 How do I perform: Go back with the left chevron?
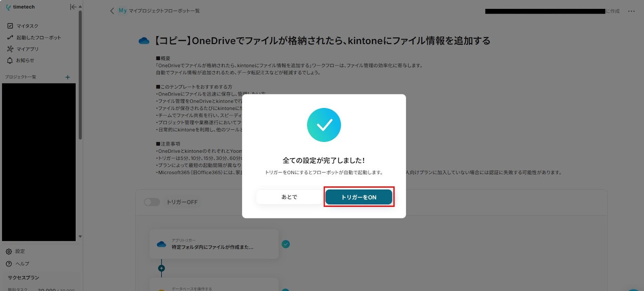click(x=112, y=11)
